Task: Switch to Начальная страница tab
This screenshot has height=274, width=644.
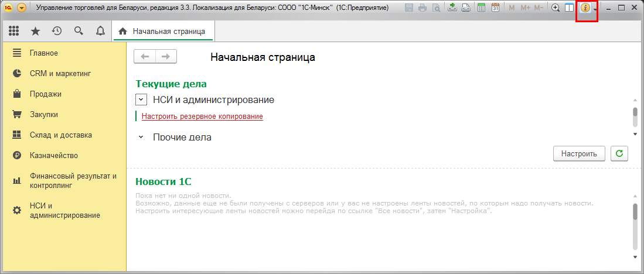Action: tap(163, 32)
